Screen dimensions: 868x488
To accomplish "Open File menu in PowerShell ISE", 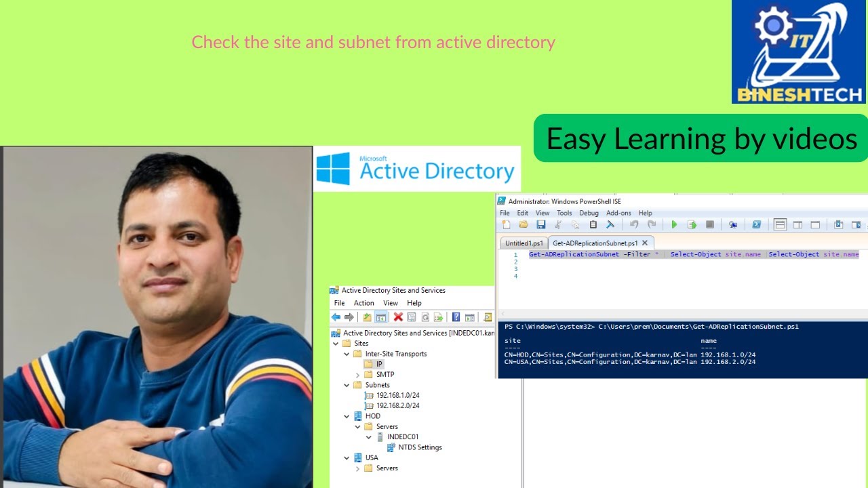I will coord(505,213).
